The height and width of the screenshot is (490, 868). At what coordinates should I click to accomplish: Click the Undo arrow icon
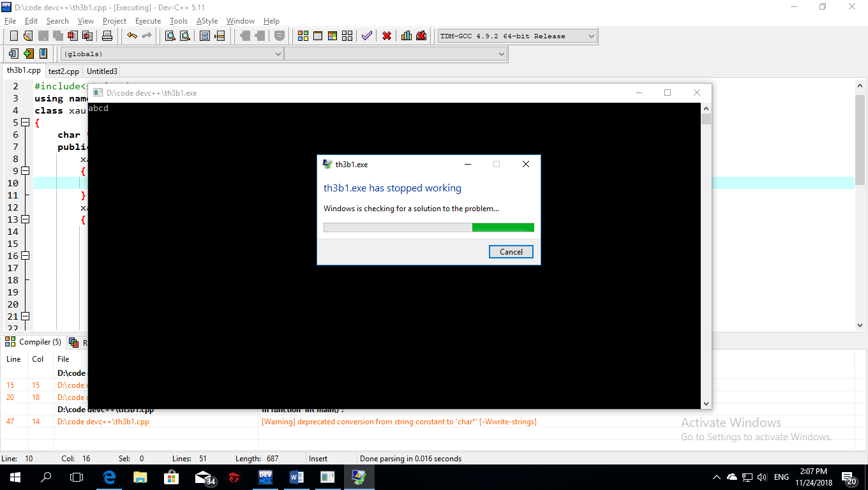coord(131,36)
